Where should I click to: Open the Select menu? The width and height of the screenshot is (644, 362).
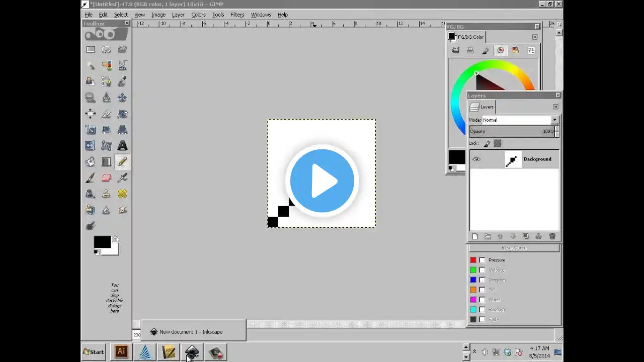[121, 15]
